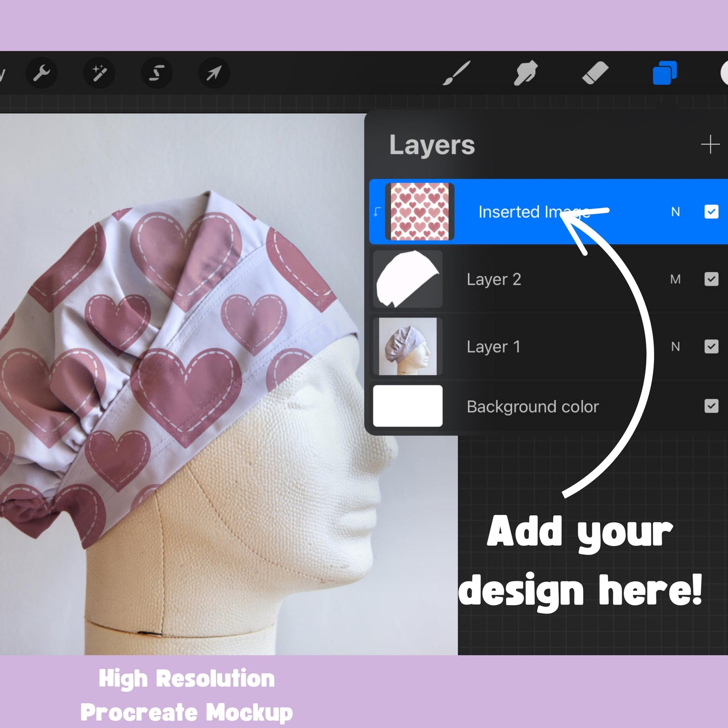Open the Adjustments magic wand tool
This screenshot has height=728, width=728.
click(99, 73)
